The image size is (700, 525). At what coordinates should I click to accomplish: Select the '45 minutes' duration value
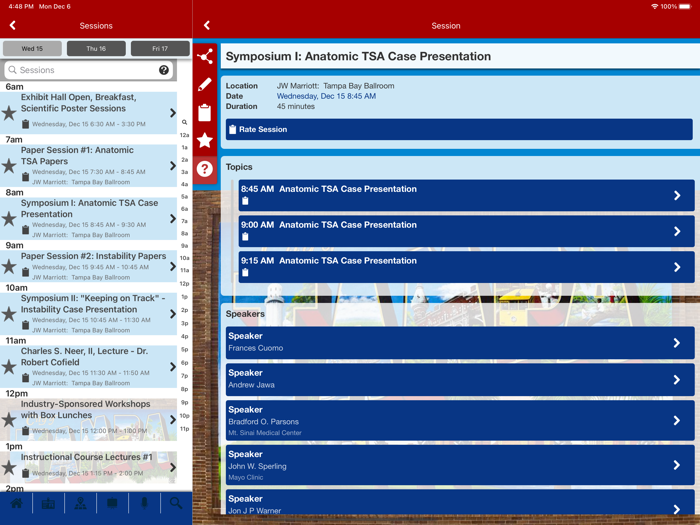click(296, 106)
